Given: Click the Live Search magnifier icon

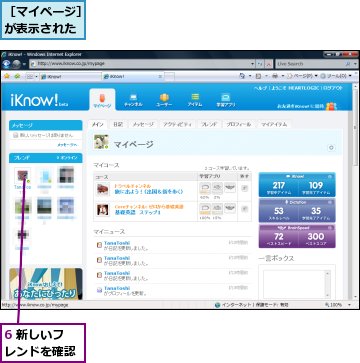Looking at the screenshot, I should pyautogui.click(x=347, y=64).
